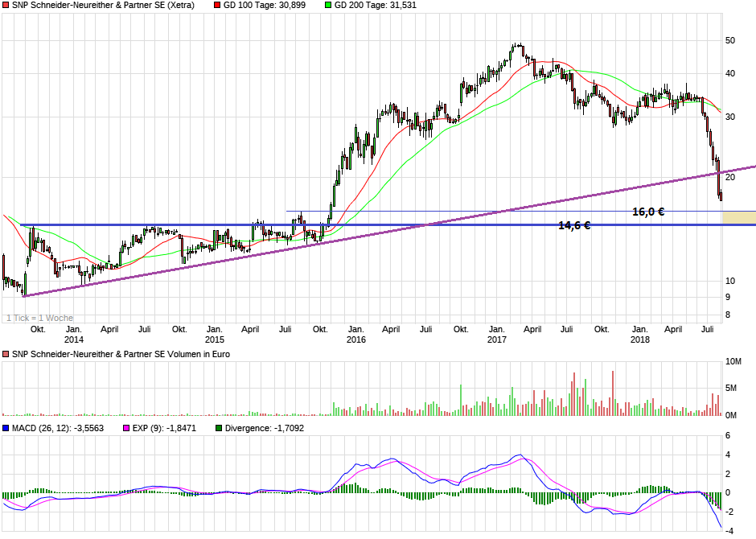Click the red SNP Schneider-Neureither legend swatch
This screenshot has height=539, width=756.
(x=6, y=6)
